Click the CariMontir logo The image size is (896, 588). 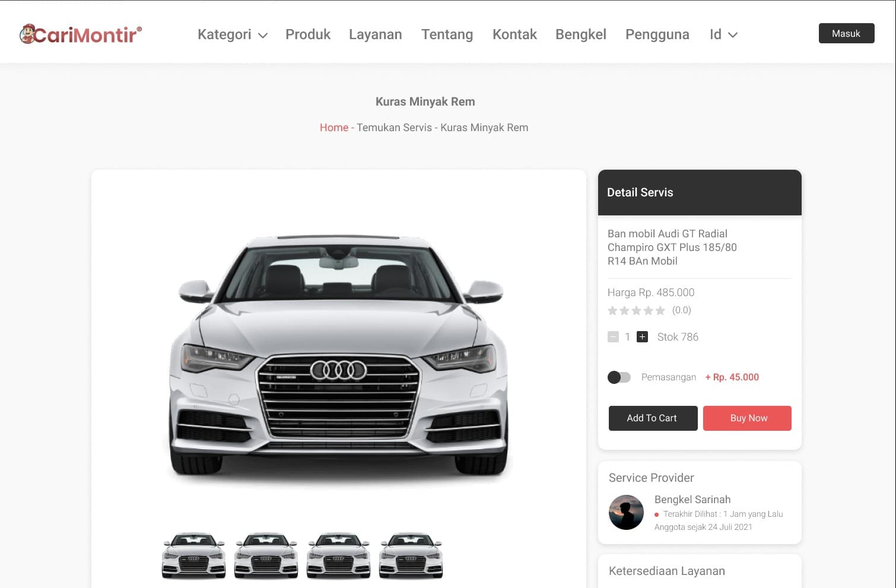tap(81, 34)
